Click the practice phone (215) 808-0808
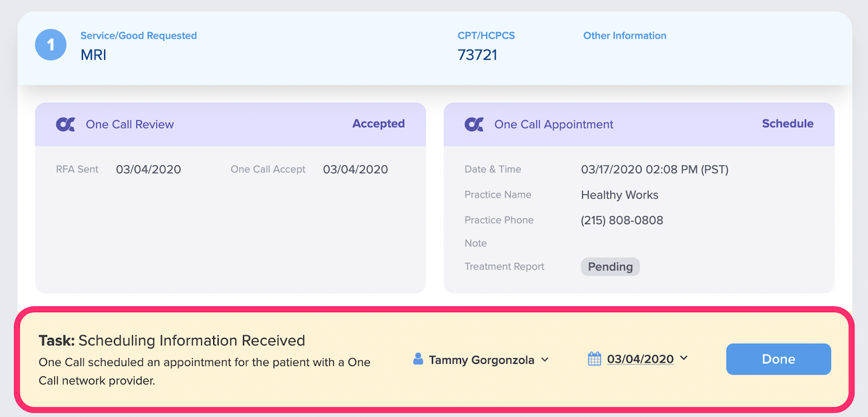This screenshot has width=868, height=417. (622, 220)
